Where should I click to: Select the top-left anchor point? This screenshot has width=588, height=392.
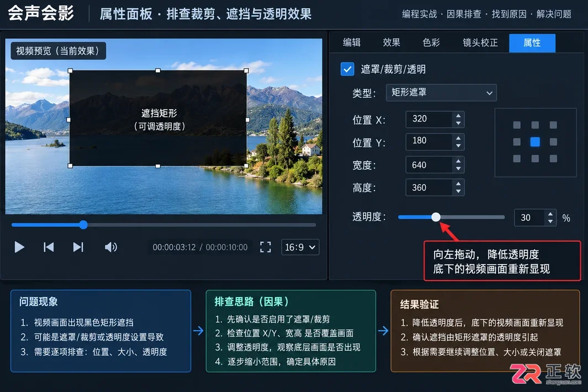[517, 125]
